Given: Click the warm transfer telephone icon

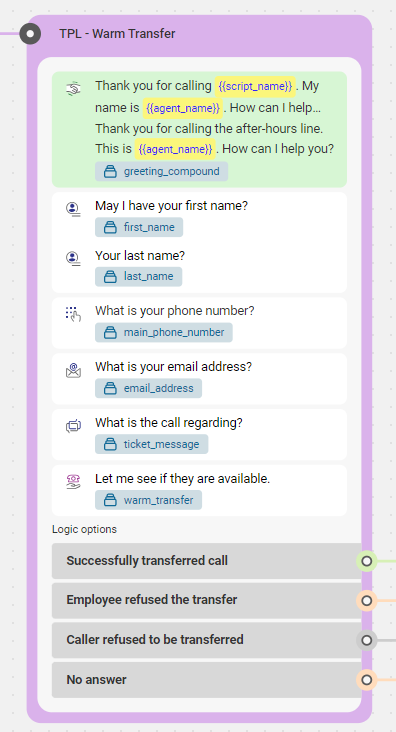Looking at the screenshot, I should point(73,482).
